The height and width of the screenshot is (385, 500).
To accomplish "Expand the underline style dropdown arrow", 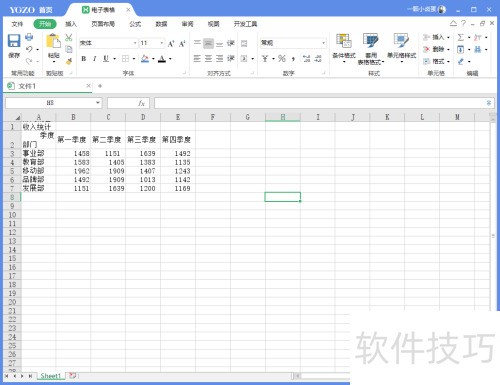I will 114,59.
